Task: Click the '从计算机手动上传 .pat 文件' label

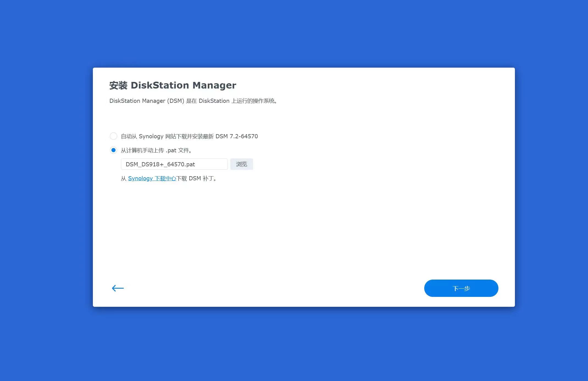Action: (x=156, y=150)
